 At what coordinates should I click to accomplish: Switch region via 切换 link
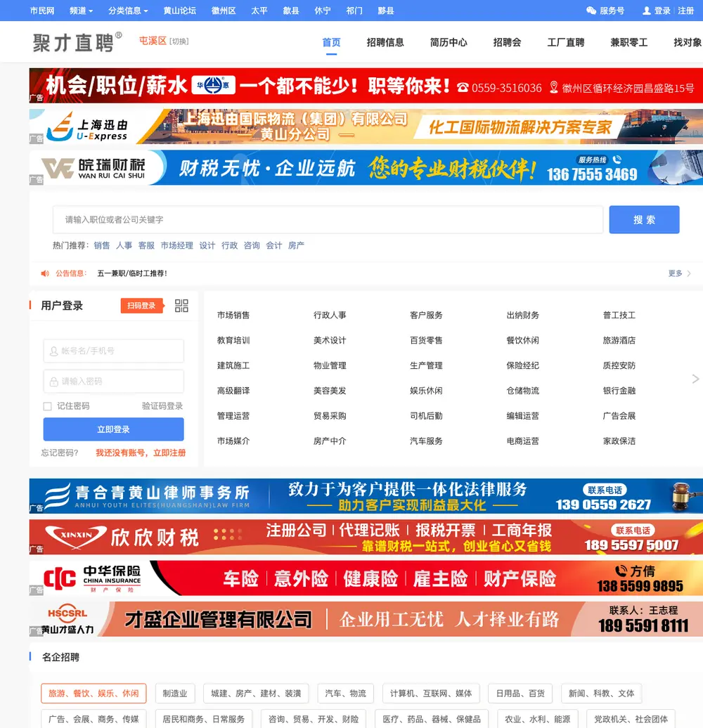click(x=179, y=41)
